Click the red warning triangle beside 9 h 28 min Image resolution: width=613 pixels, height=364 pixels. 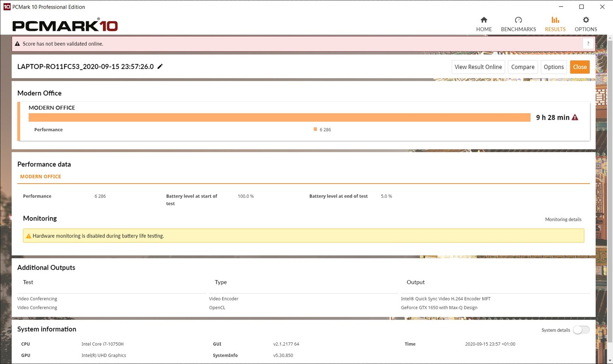coord(575,117)
